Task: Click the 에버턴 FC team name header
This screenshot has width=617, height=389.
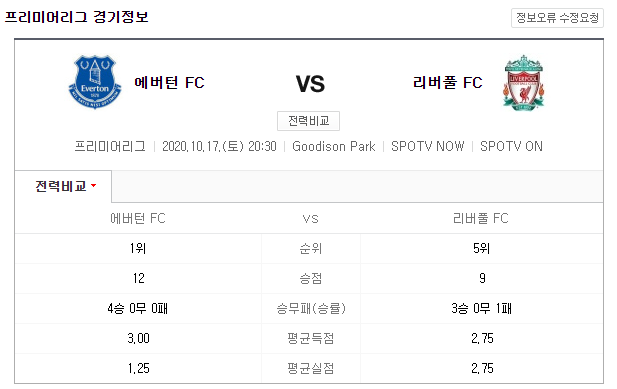Action: point(169,83)
